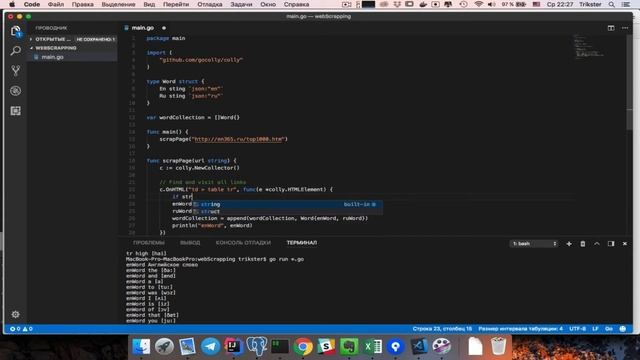Click the unsaved dot on main.go tab
This screenshot has height=360, width=640.
(164, 28)
